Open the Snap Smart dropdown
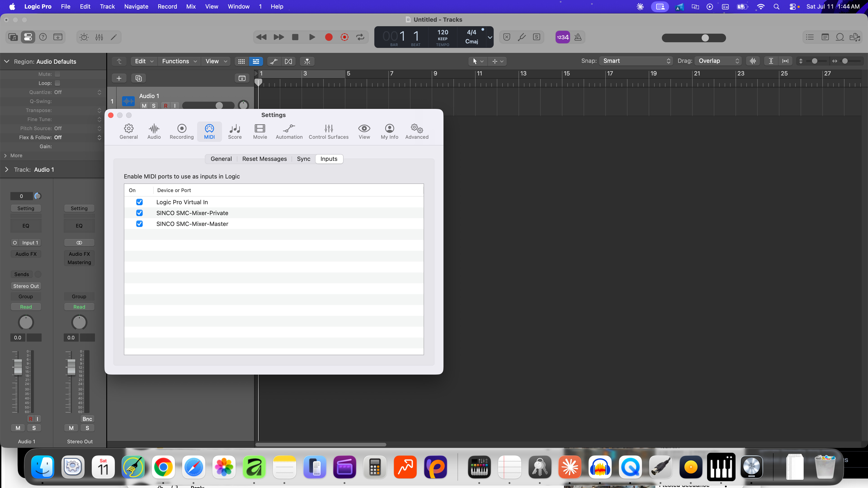Viewport: 868px width, 488px height. [x=636, y=61]
